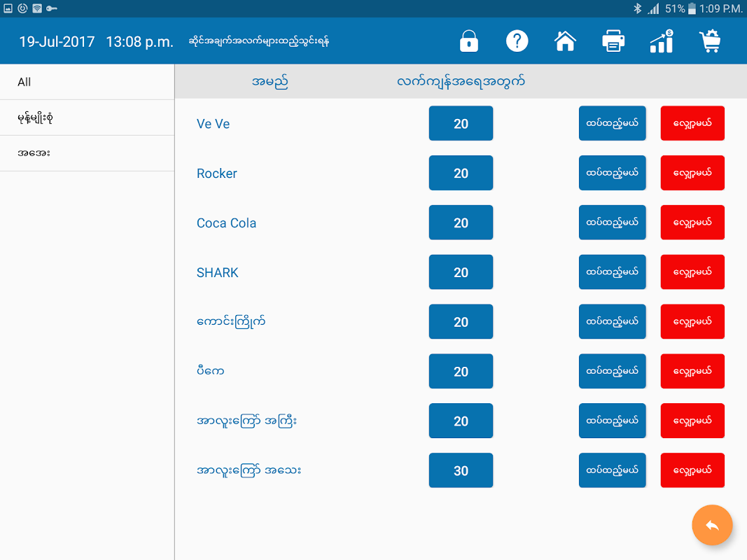Tap stock quantity 20 for ပီကေ
747x560 pixels.
461,371
